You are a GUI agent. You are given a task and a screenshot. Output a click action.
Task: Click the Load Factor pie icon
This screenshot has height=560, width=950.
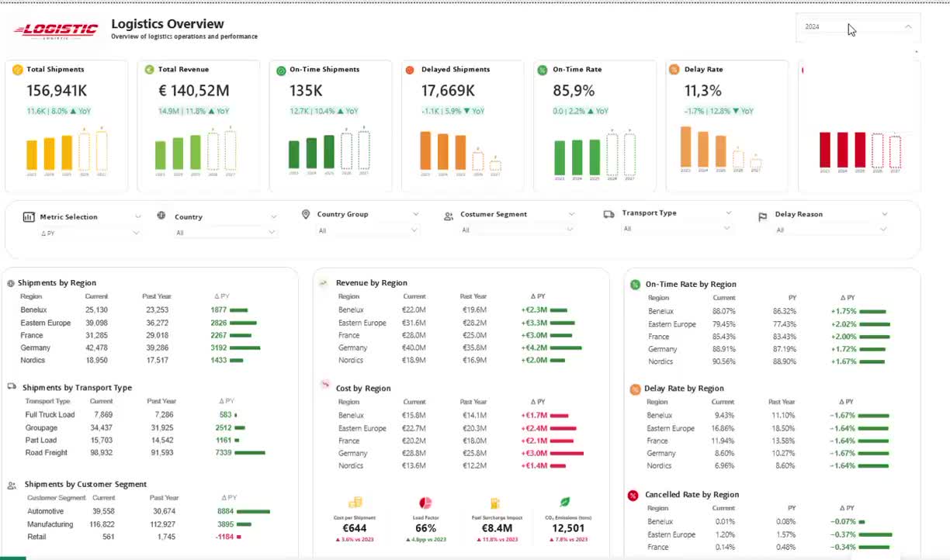(x=425, y=503)
